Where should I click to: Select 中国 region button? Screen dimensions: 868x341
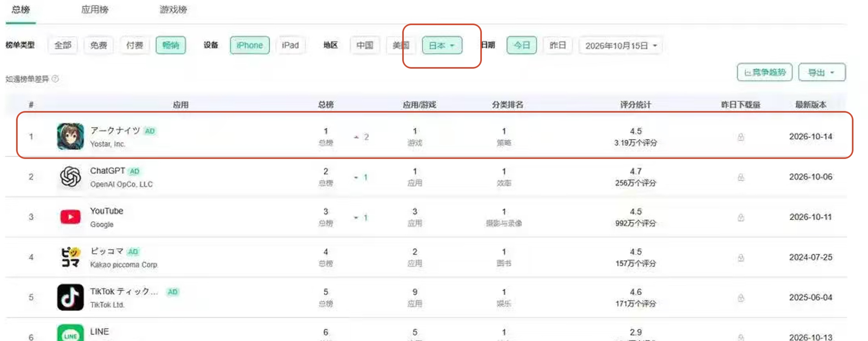click(365, 45)
